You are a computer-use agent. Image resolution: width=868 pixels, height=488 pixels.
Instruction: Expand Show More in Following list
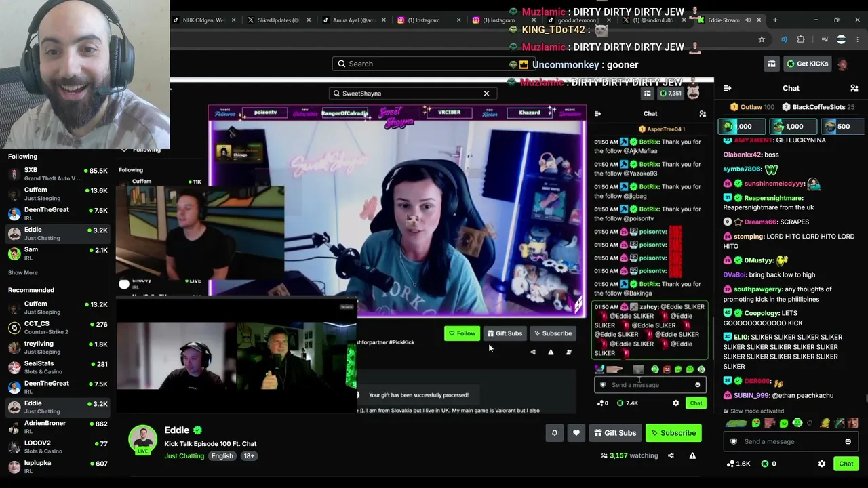[23, 272]
